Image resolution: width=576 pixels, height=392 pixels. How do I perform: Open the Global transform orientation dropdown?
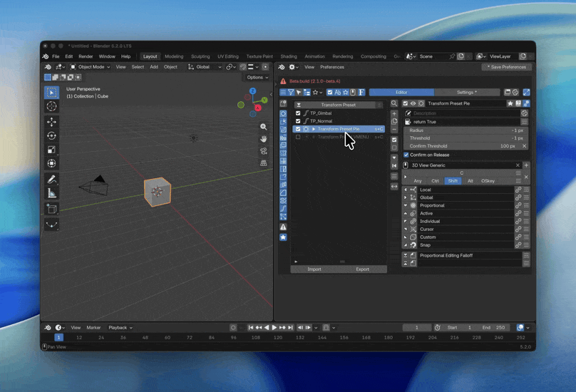pyautogui.click(x=205, y=67)
